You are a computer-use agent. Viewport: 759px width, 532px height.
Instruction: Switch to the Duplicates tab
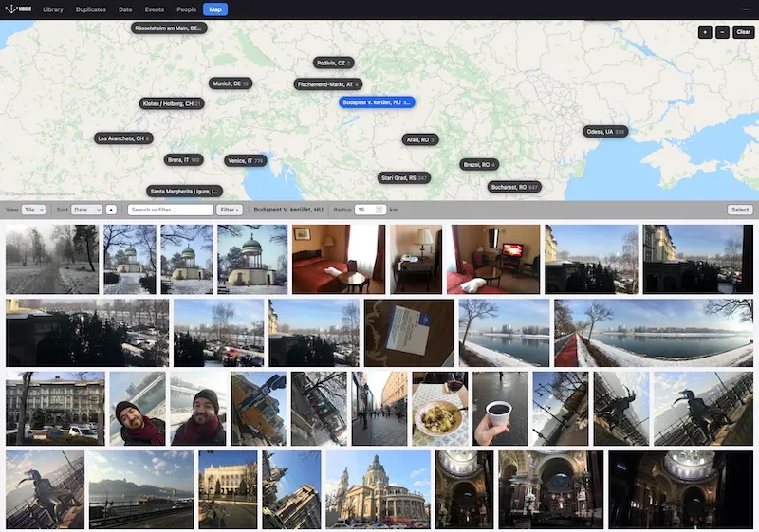pos(90,9)
